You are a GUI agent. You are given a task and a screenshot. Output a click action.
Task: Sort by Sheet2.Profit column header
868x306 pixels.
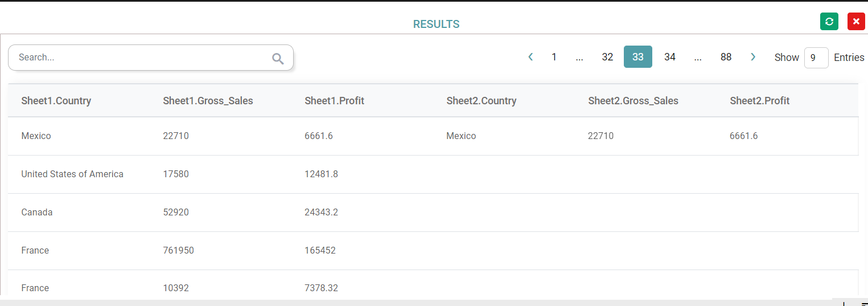(x=759, y=101)
